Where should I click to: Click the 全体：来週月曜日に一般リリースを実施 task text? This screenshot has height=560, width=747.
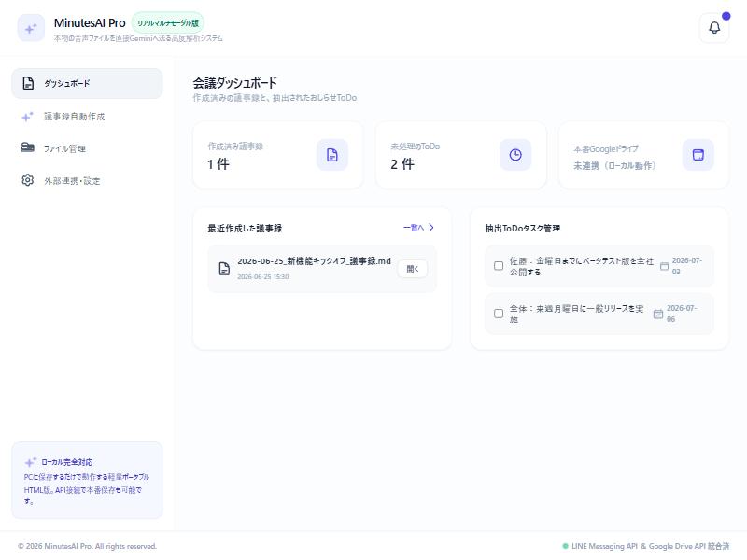point(576,314)
